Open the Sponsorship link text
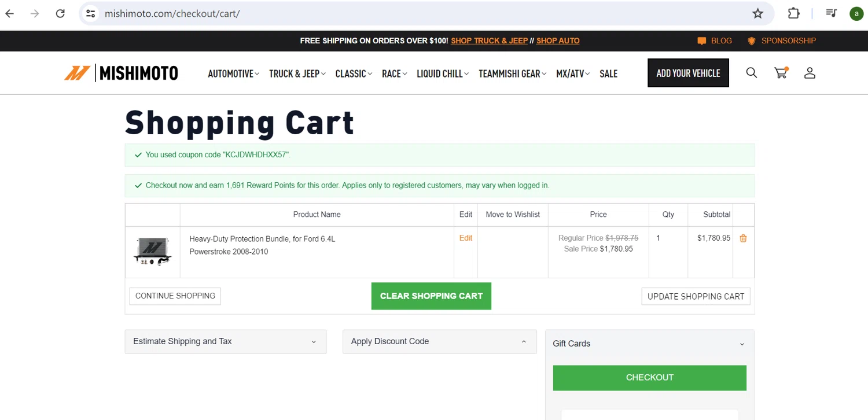The height and width of the screenshot is (420, 868). pos(788,41)
